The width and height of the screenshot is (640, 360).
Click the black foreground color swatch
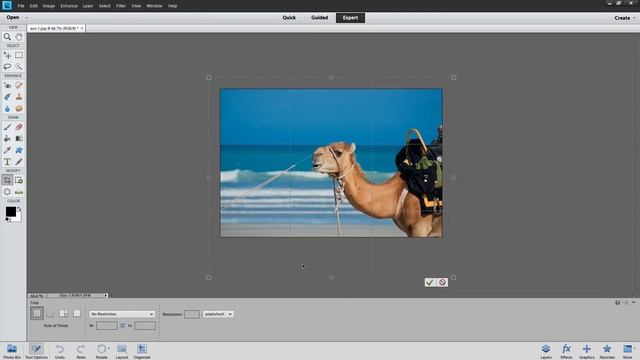tap(11, 211)
